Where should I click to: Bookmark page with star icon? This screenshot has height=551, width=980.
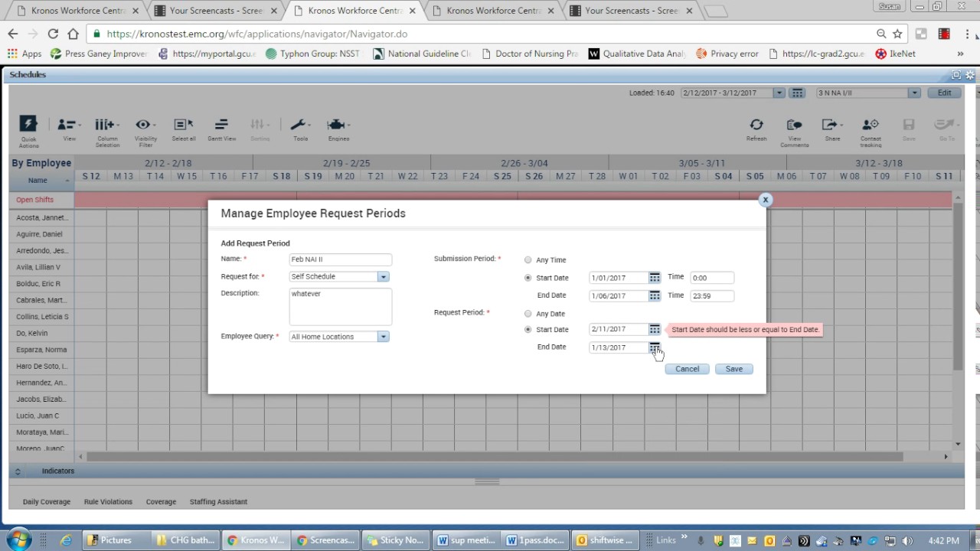[x=897, y=34]
